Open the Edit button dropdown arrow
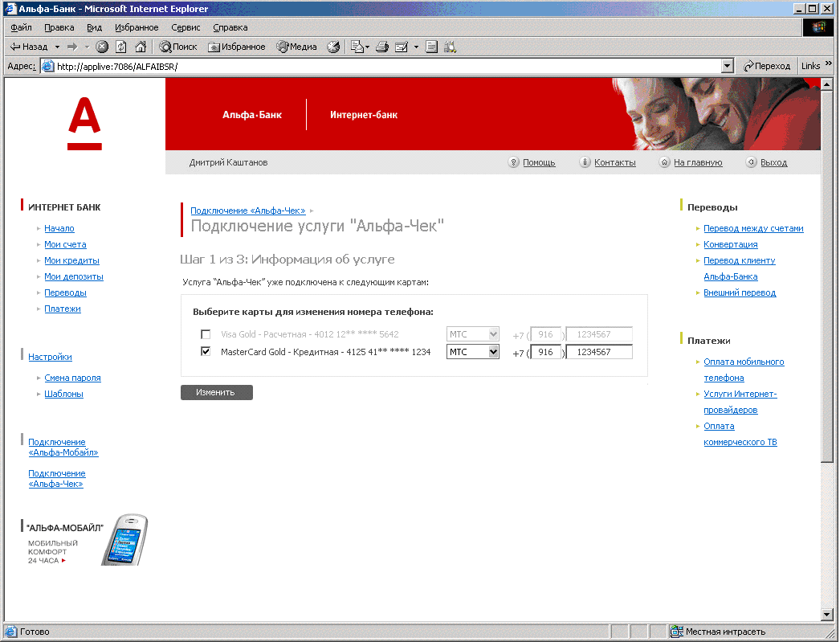Screen dimensions: 840x642 416,47
